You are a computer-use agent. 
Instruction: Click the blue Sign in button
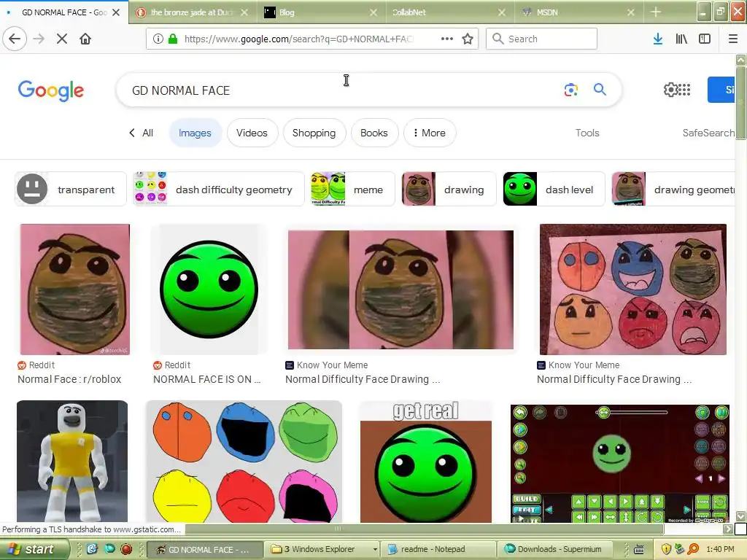(721, 90)
